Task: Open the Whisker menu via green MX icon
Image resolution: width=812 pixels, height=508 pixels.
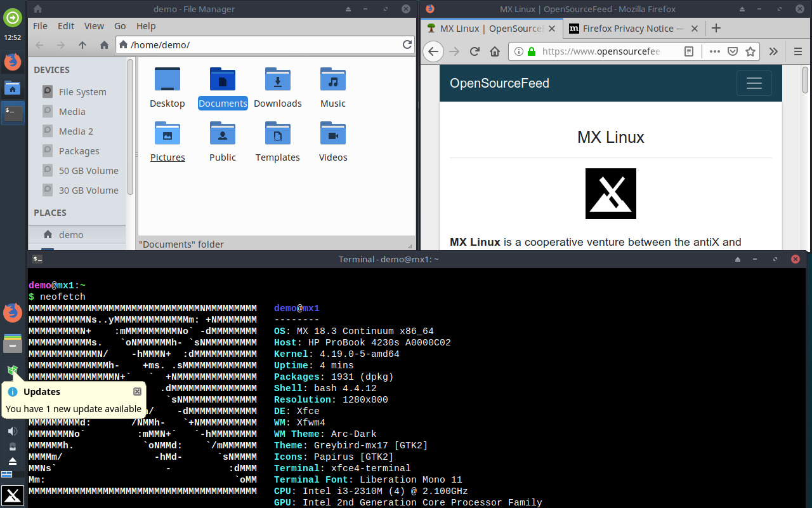Action: coord(13,18)
